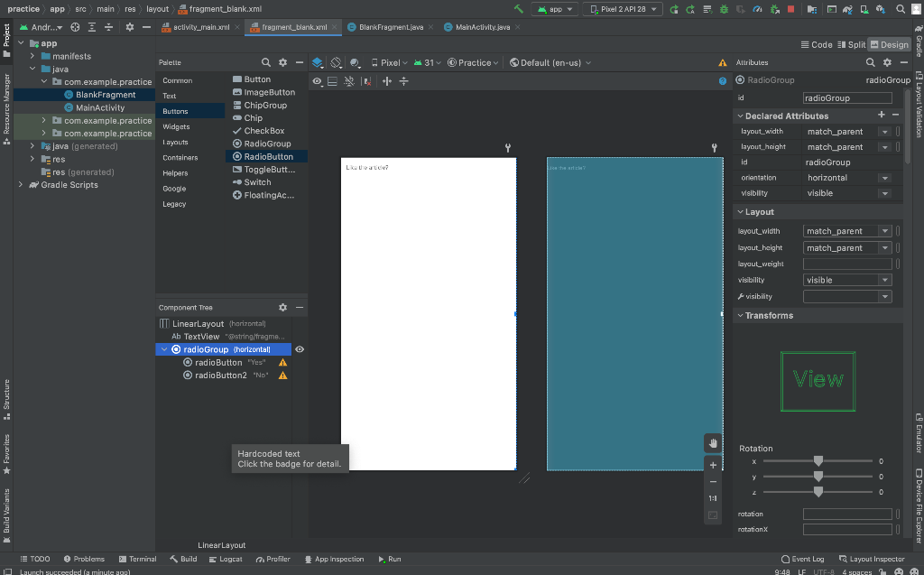Collapse the Transforms section
The width and height of the screenshot is (924, 575).
[x=740, y=316]
